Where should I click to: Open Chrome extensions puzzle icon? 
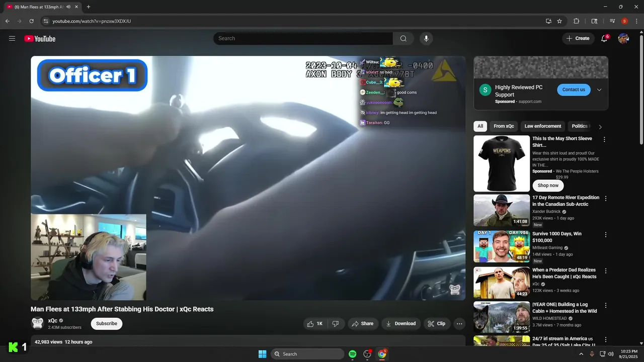(577, 21)
